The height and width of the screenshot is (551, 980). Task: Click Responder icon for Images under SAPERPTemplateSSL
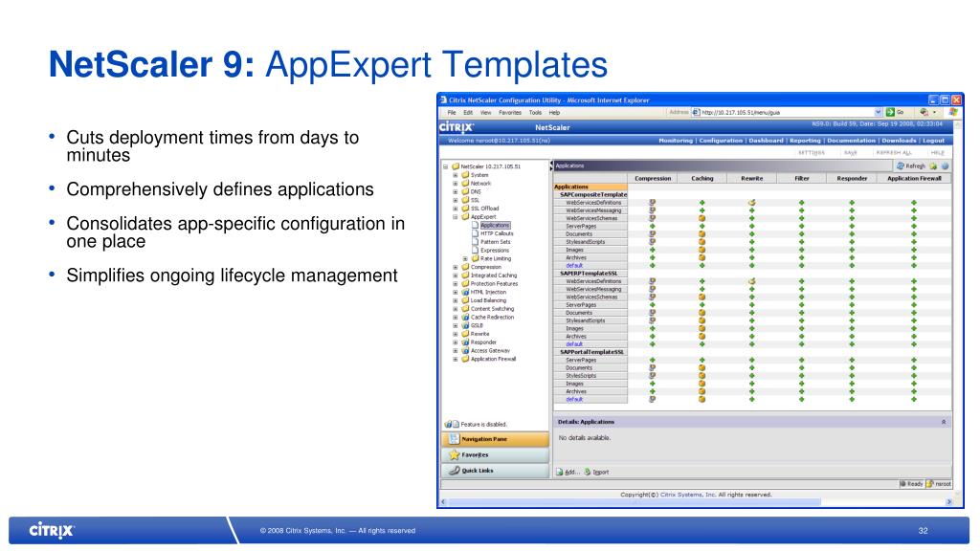[852, 329]
